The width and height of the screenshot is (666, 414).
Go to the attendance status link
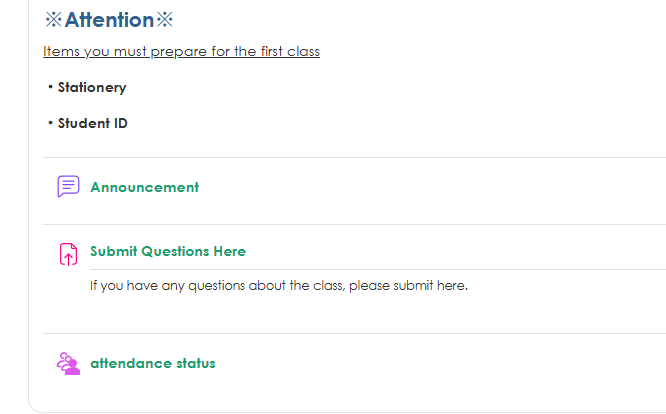[x=152, y=363]
